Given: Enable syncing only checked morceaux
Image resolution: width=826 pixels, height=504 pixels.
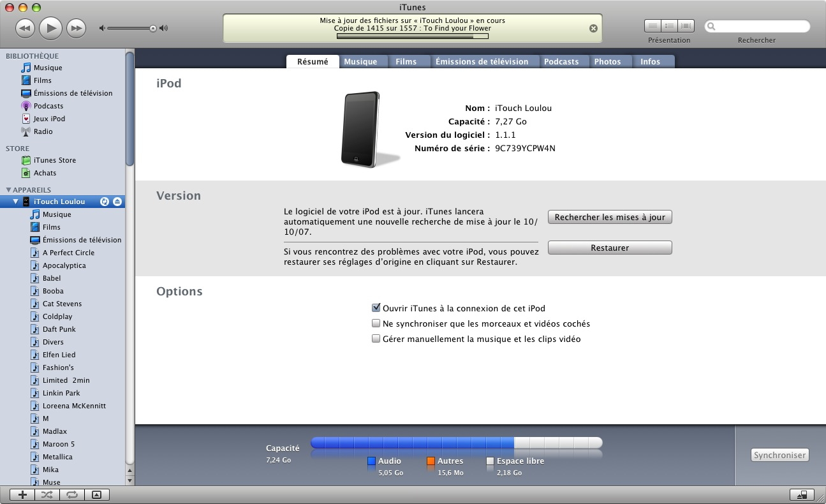Looking at the screenshot, I should coord(376,323).
